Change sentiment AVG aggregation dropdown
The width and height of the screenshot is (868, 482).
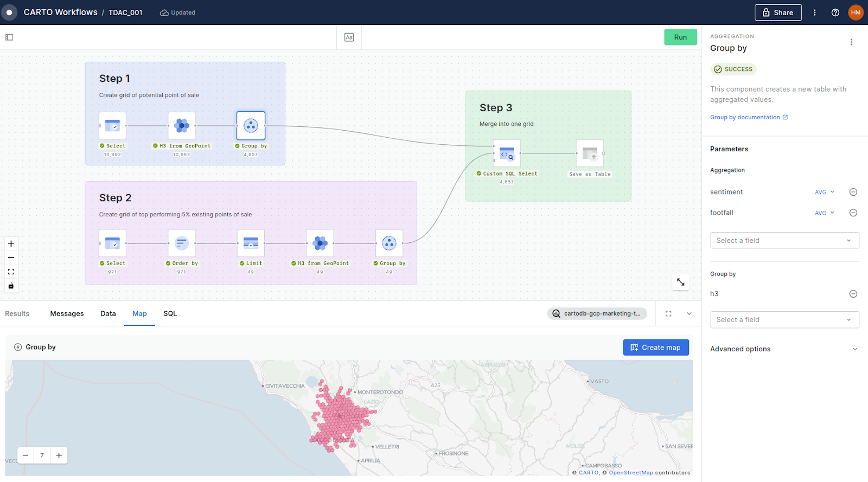click(825, 192)
